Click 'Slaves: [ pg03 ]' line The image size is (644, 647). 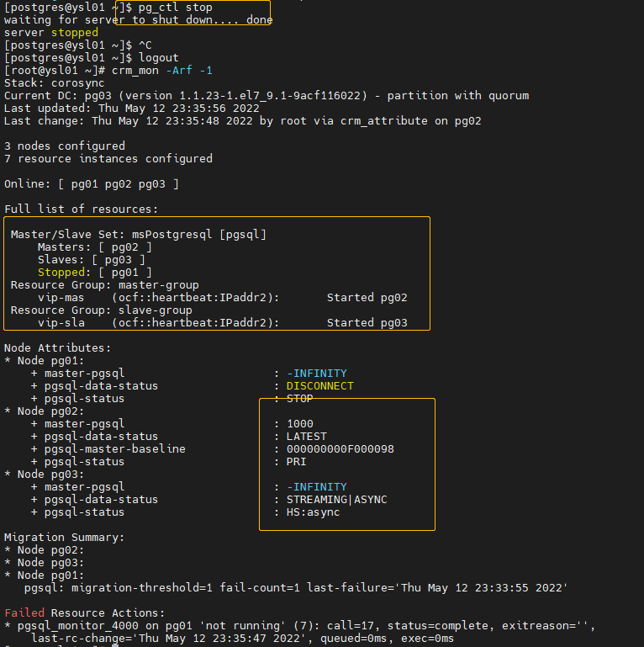[92, 259]
